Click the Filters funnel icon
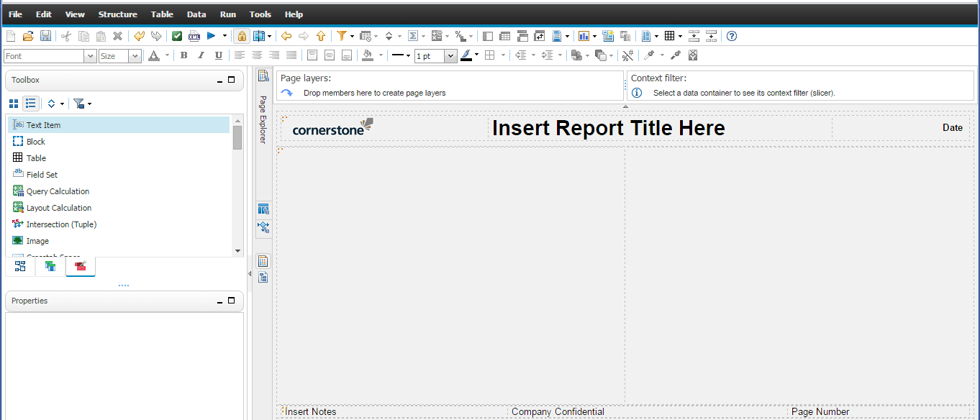The height and width of the screenshot is (420, 980). pyautogui.click(x=342, y=36)
